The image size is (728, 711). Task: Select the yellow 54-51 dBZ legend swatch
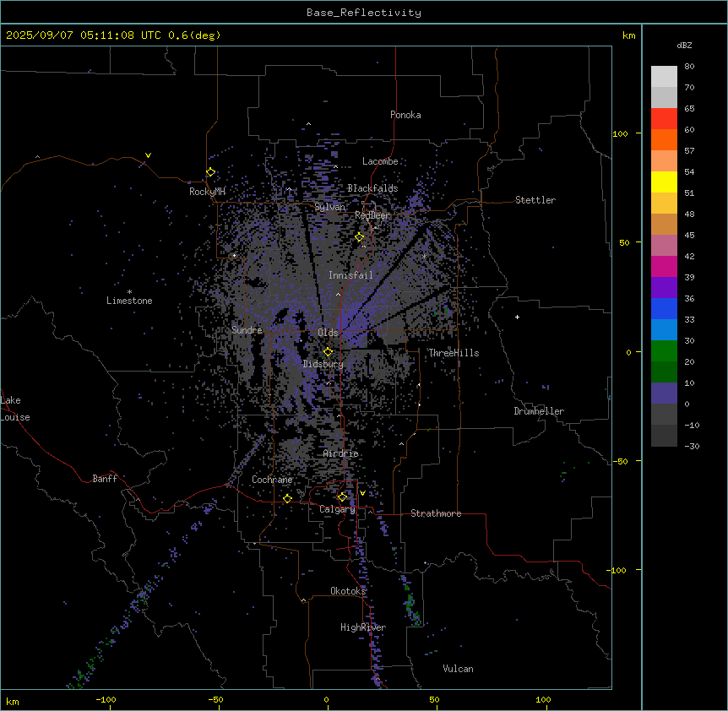pos(664,182)
